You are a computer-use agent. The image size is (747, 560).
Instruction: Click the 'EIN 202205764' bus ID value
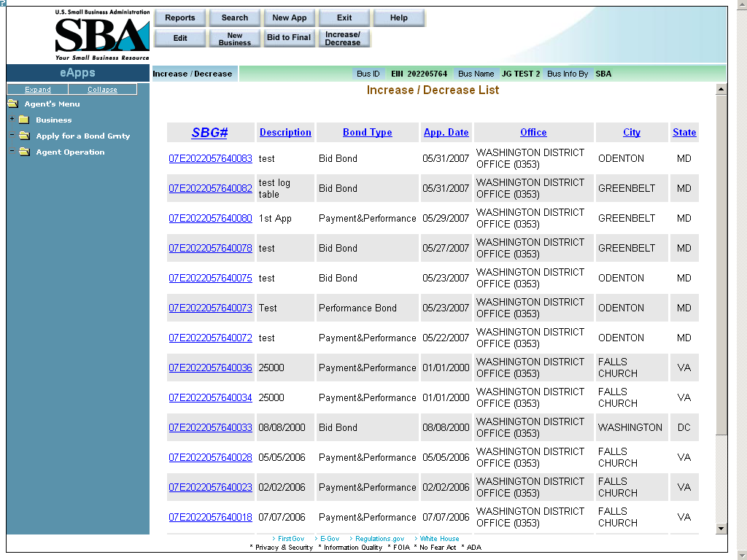pos(419,74)
